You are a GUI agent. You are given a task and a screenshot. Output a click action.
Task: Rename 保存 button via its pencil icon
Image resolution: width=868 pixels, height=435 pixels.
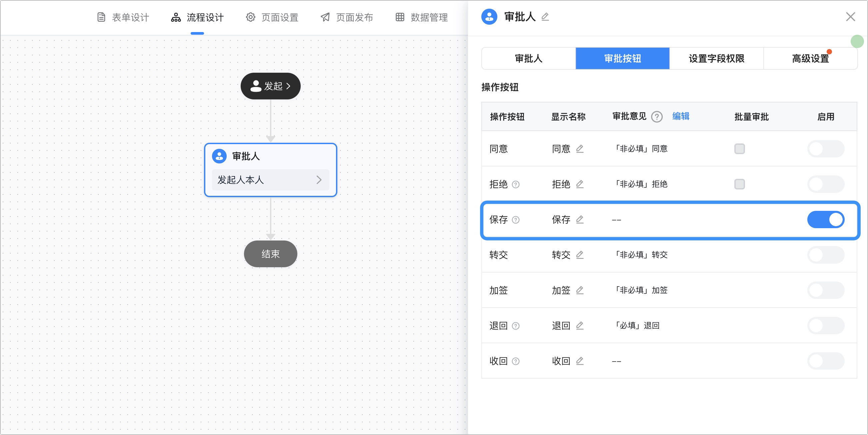click(x=580, y=220)
